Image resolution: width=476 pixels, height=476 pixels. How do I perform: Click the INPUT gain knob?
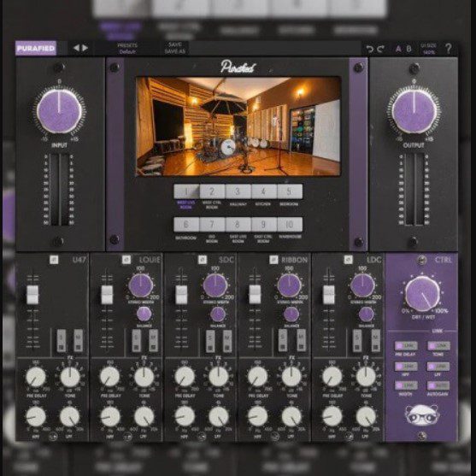59,111
